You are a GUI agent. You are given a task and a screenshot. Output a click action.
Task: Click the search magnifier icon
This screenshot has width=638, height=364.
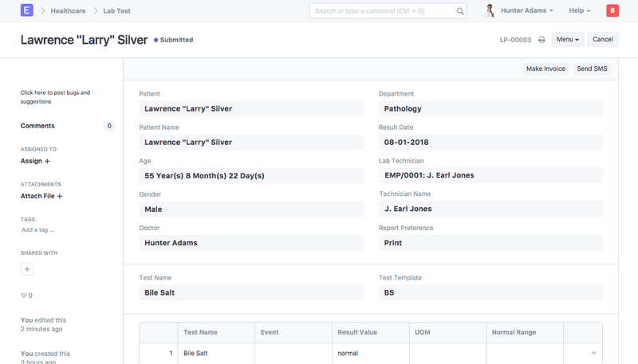click(x=460, y=12)
